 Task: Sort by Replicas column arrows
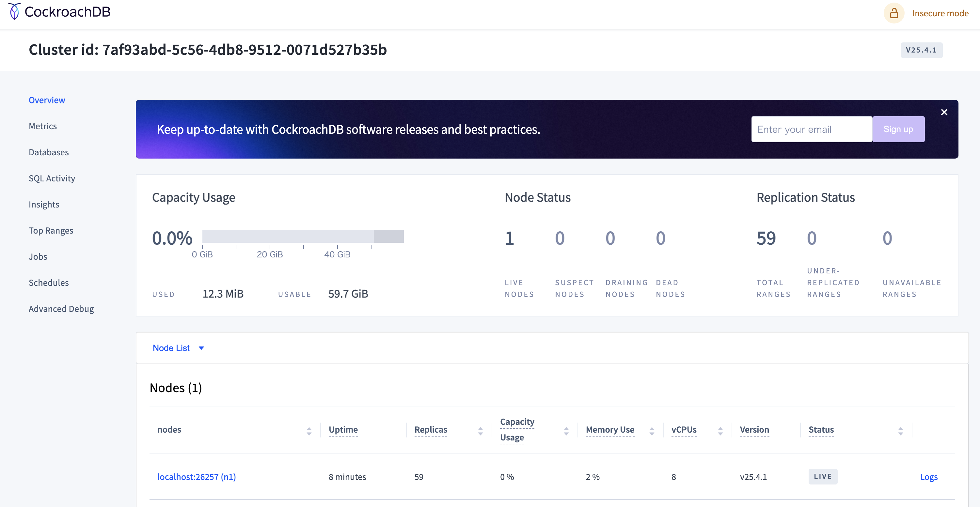click(481, 431)
